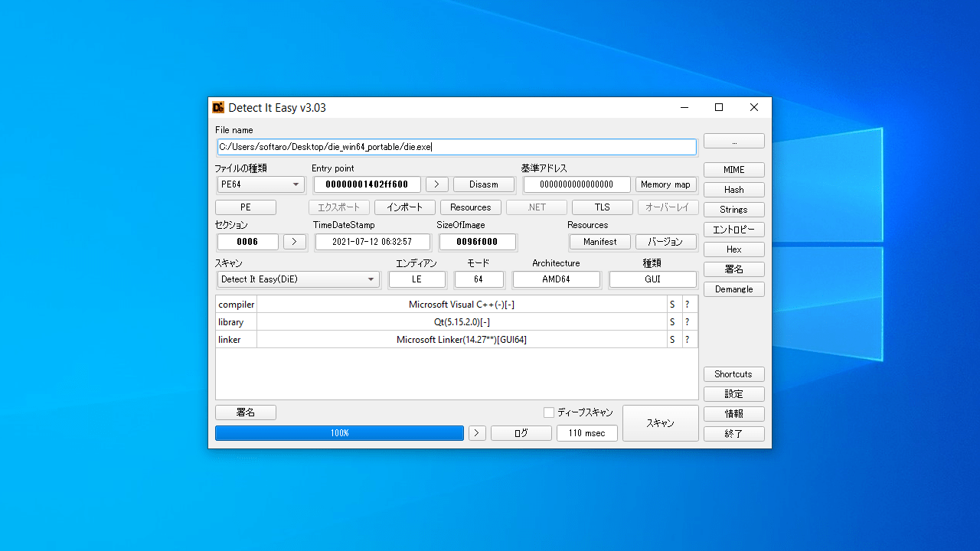Image resolution: width=980 pixels, height=551 pixels.
Task: Click the arrow button next to Entry point
Action: click(437, 184)
